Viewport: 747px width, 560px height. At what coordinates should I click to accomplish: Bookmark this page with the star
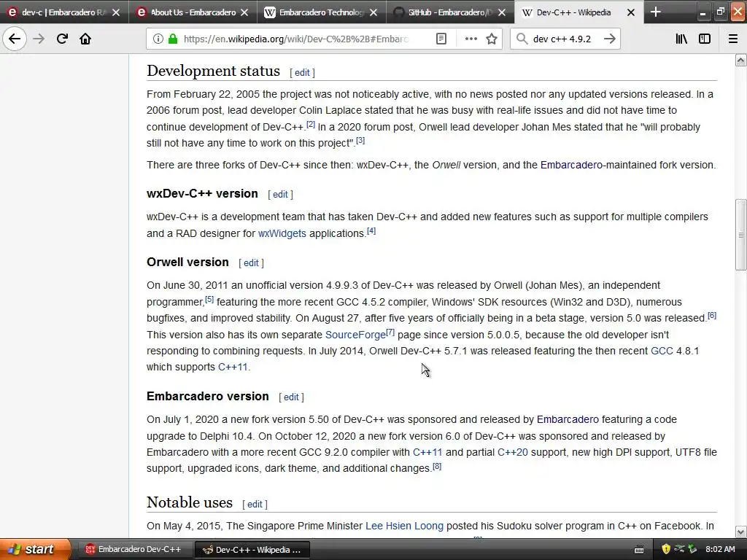(x=492, y=39)
